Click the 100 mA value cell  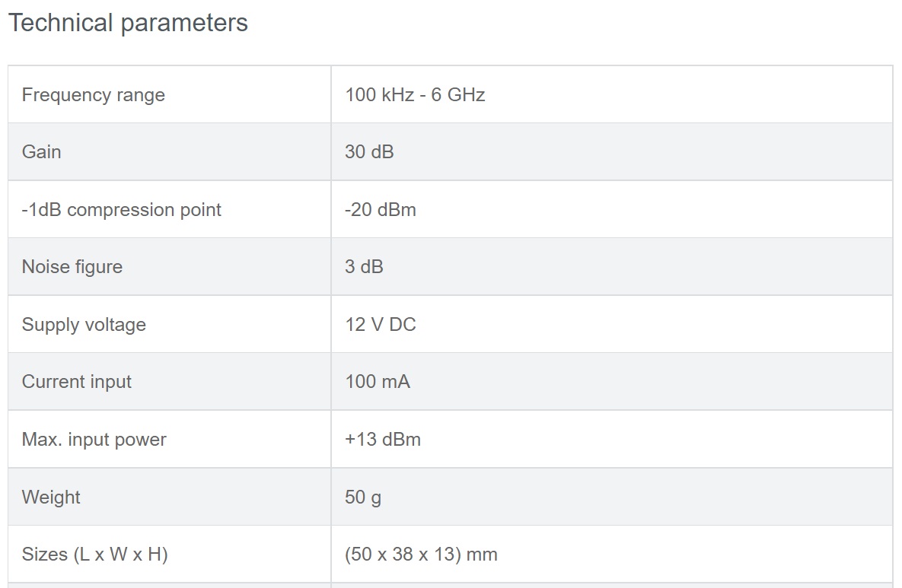[378, 382]
